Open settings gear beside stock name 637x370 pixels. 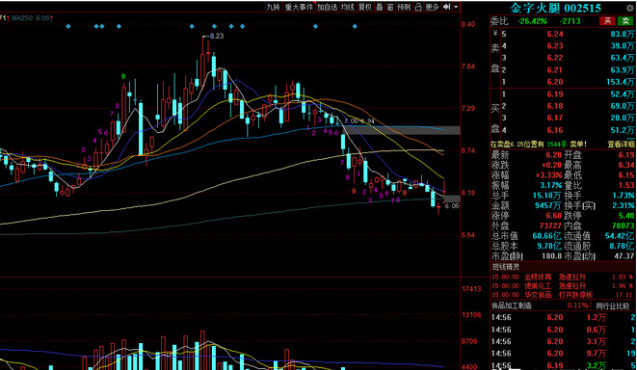(630, 8)
